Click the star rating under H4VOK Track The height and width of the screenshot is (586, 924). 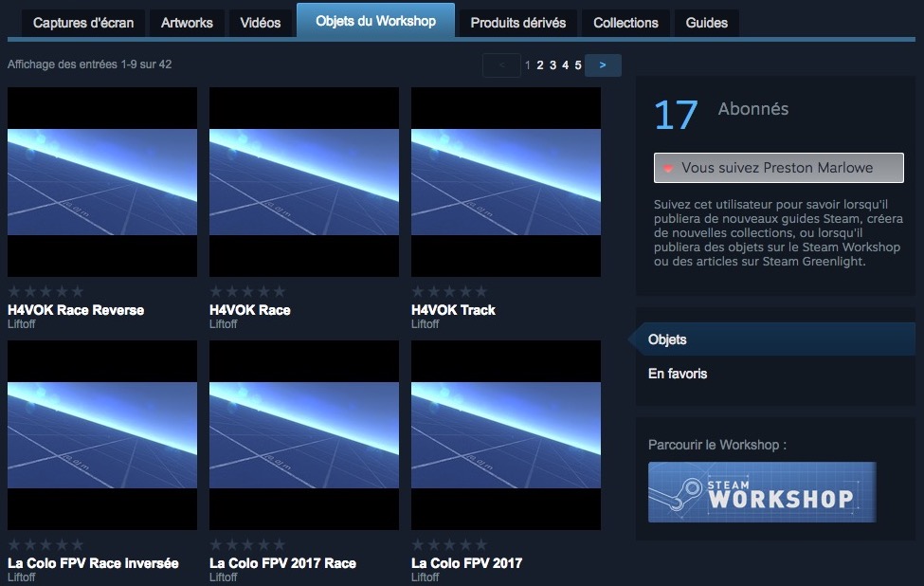[449, 291]
